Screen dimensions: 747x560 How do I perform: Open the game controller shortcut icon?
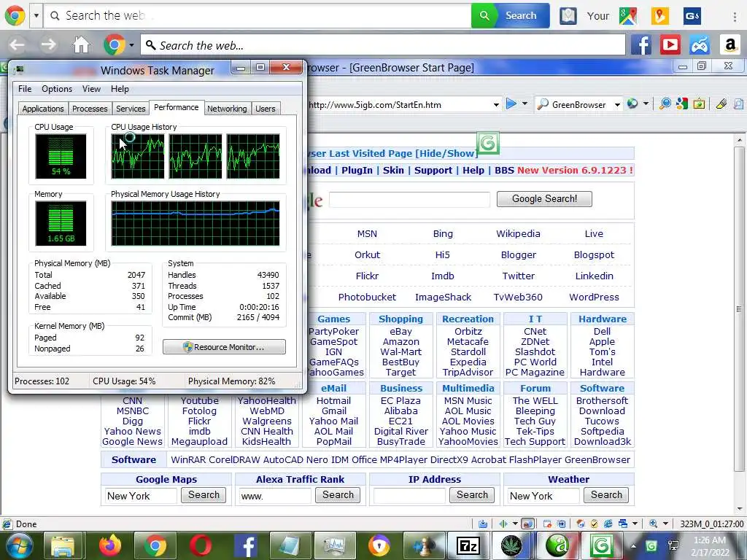[700, 45]
